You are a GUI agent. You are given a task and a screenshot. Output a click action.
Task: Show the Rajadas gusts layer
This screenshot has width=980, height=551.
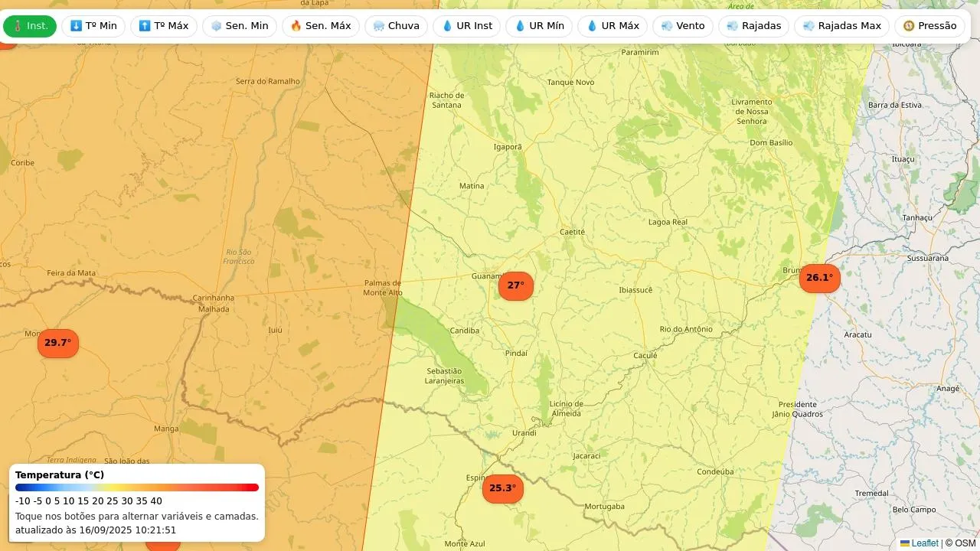coord(754,26)
